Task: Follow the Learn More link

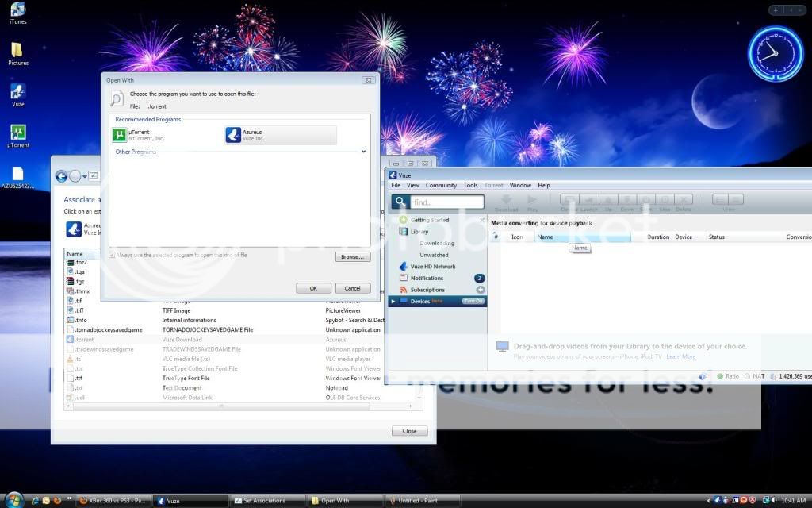Action: pos(680,356)
